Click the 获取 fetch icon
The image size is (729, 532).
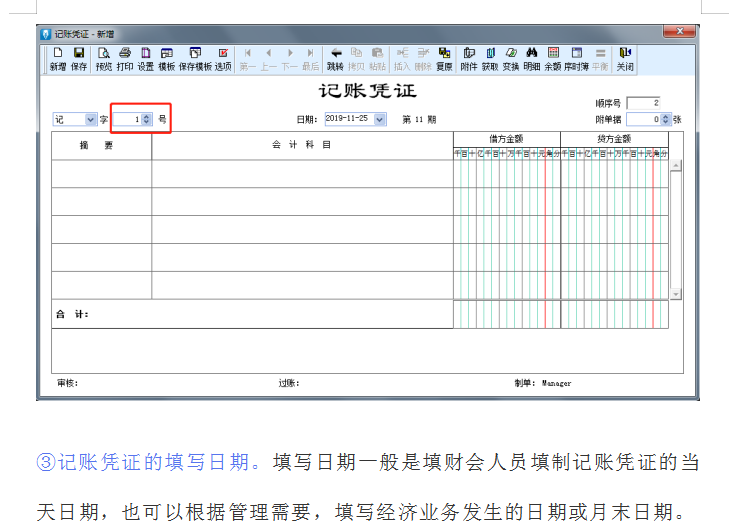pos(490,59)
